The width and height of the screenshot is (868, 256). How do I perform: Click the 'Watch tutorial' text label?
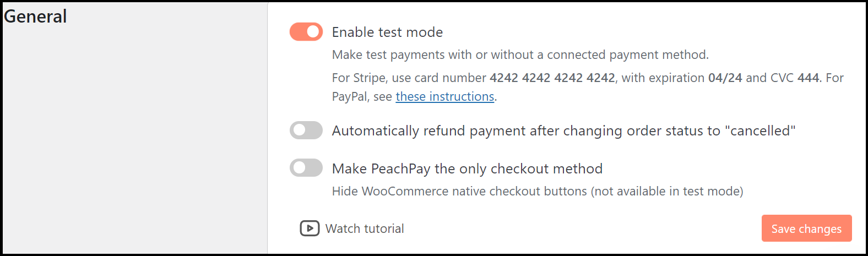tap(365, 228)
